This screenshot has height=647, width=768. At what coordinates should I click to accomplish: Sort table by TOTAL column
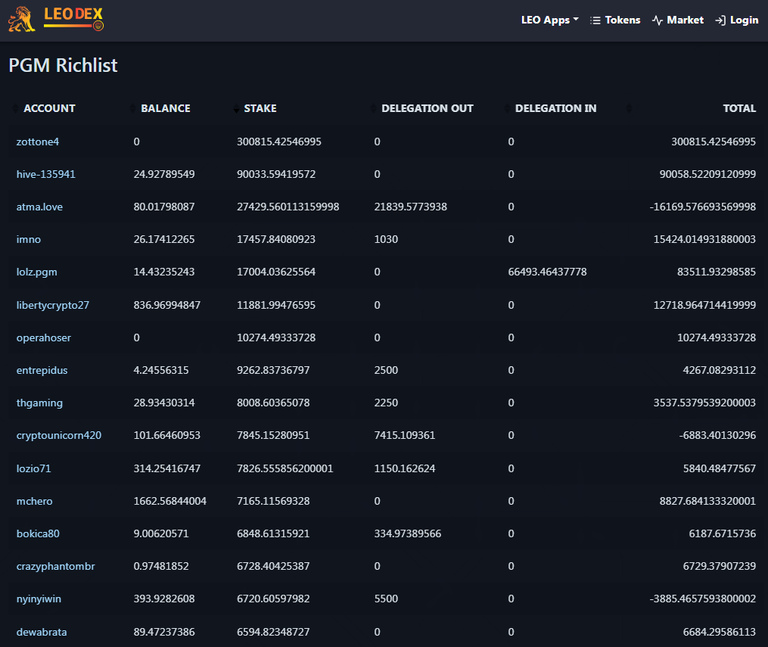point(739,108)
